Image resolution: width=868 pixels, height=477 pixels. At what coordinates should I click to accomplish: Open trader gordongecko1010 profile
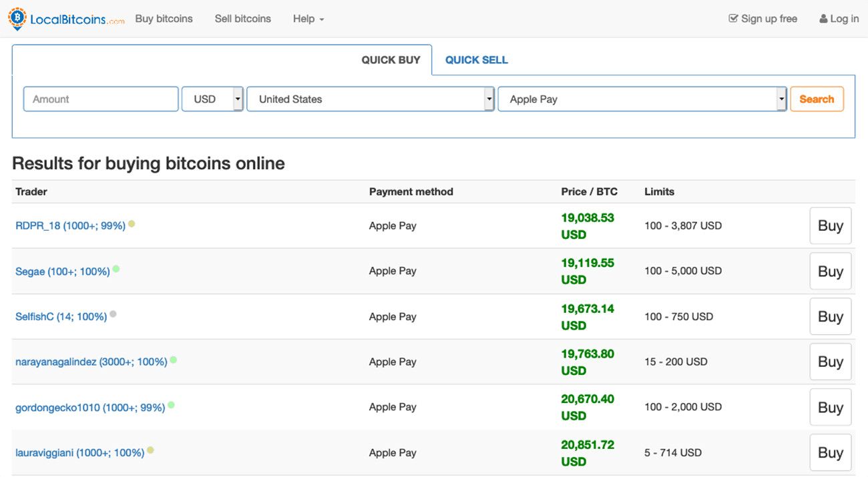(x=90, y=407)
